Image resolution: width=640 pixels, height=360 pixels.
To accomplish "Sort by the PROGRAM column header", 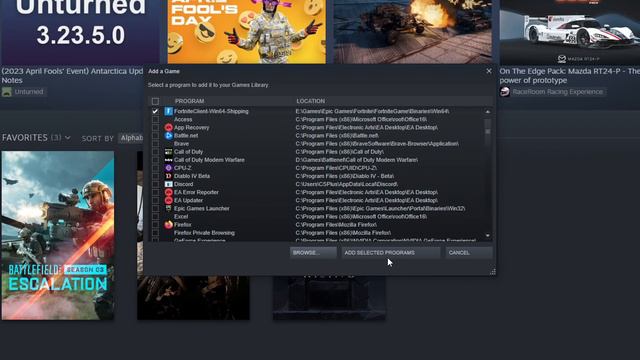I will (x=189, y=101).
